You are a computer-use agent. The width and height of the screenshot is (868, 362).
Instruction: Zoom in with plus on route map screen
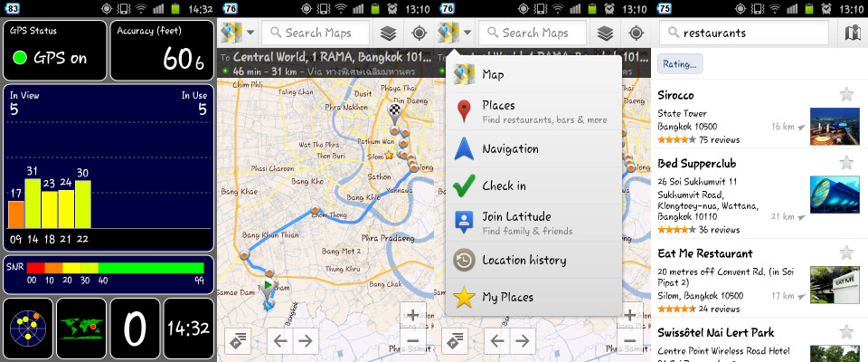coord(412,316)
